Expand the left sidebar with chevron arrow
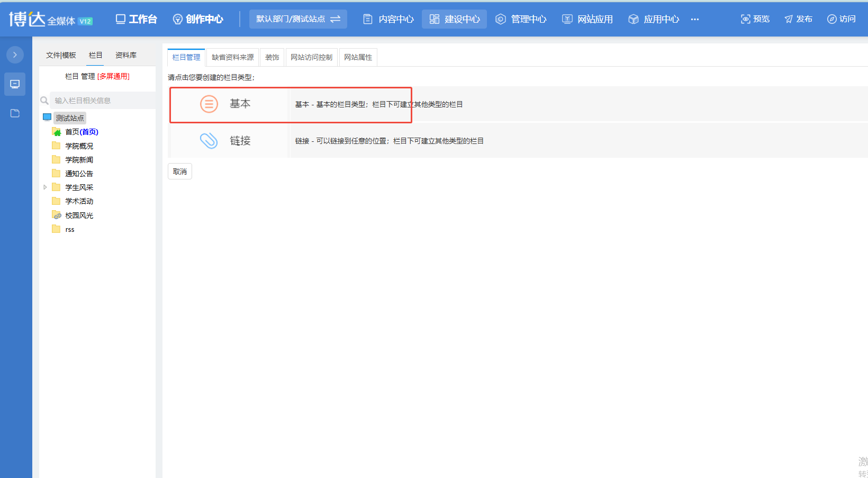Image resolution: width=868 pixels, height=478 pixels. point(15,55)
